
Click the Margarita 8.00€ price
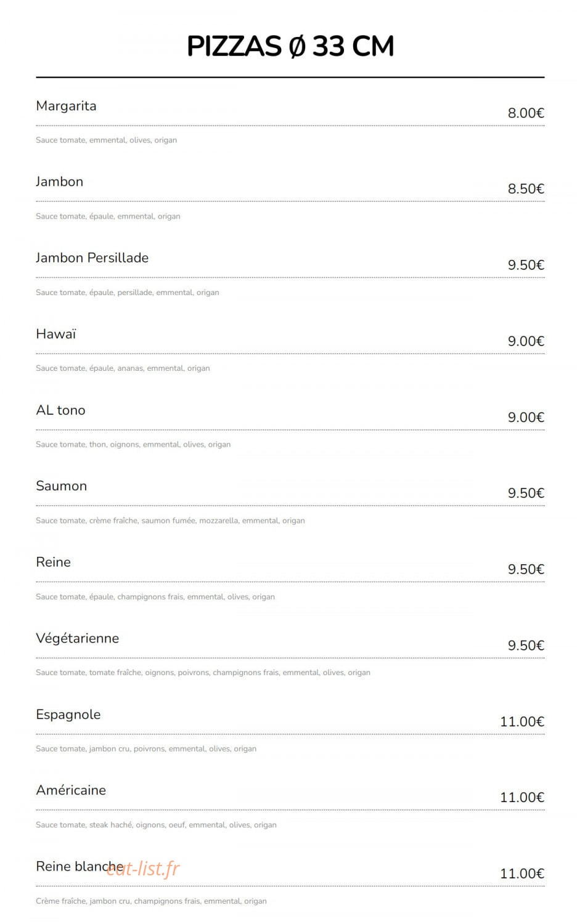click(526, 113)
